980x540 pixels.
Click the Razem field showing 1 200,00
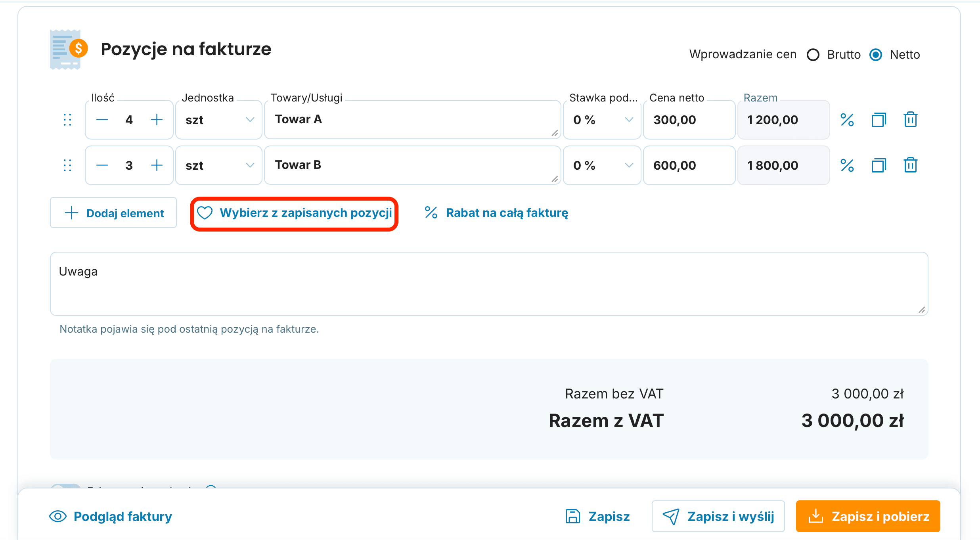783,120
